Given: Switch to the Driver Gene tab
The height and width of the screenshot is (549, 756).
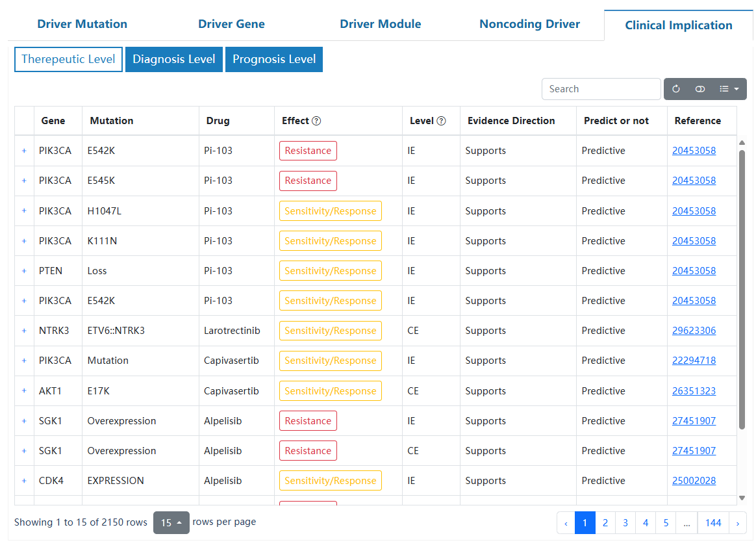Looking at the screenshot, I should pyautogui.click(x=231, y=24).
